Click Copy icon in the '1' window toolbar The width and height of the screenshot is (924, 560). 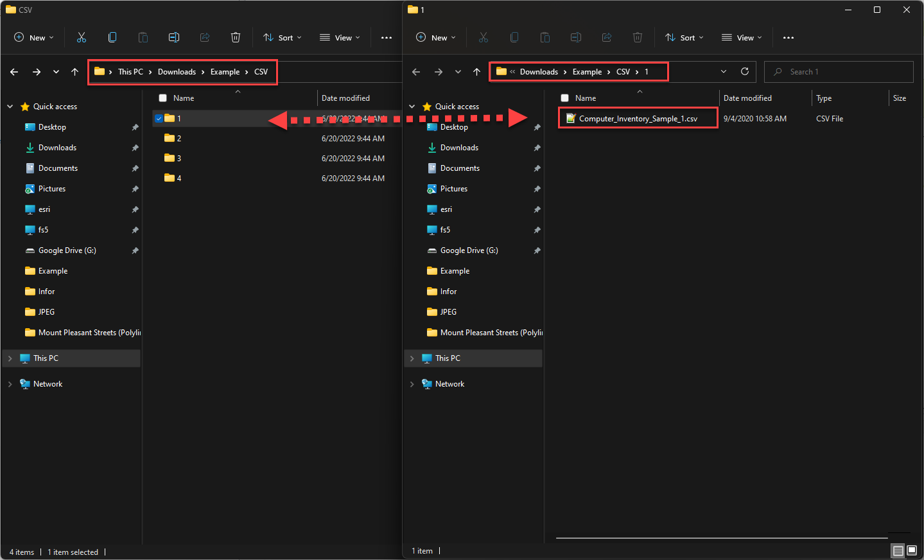(x=514, y=37)
